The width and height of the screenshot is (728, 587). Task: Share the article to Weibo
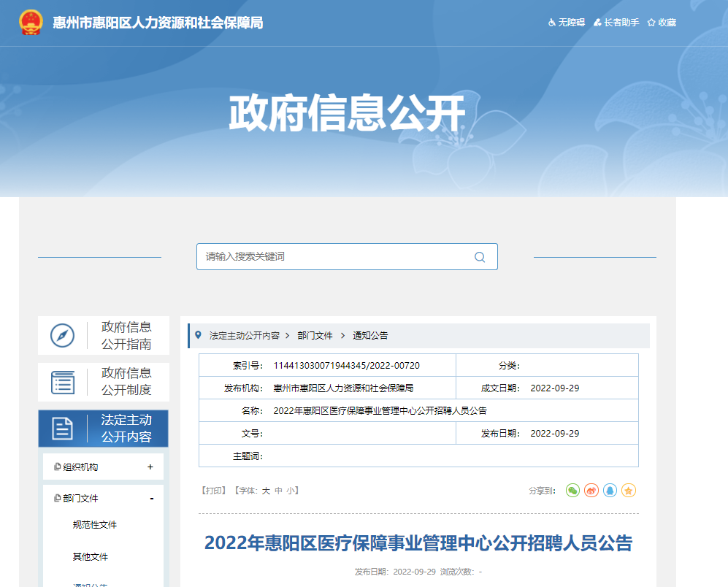[x=591, y=491]
